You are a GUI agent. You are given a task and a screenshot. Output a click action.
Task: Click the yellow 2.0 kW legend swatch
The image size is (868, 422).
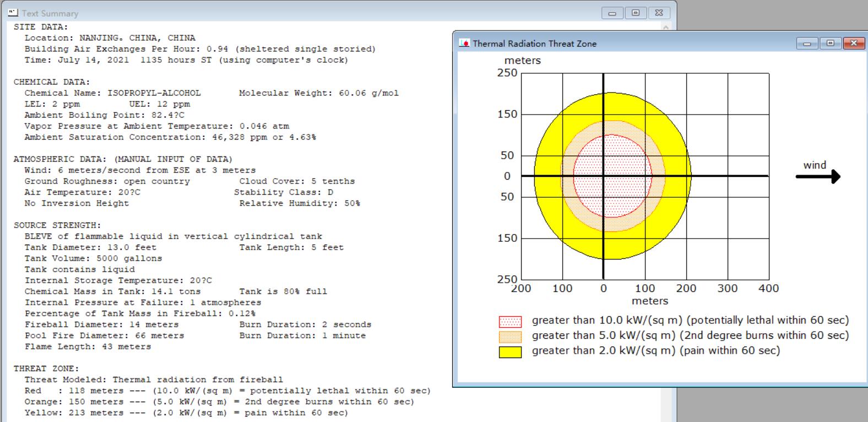point(510,352)
